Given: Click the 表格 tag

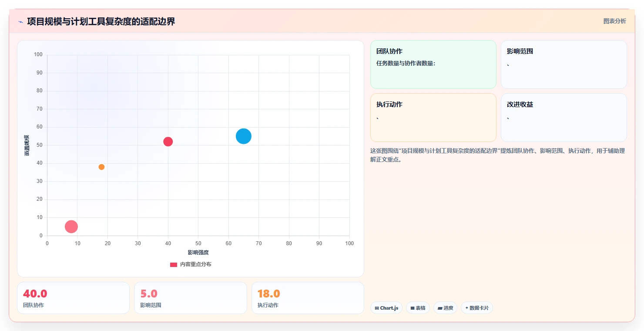Looking at the screenshot, I should click(x=418, y=308).
